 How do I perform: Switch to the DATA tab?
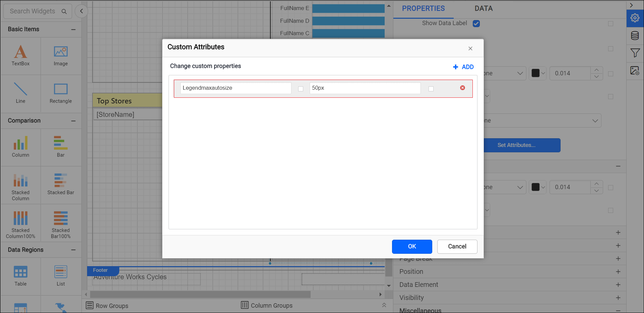click(483, 8)
